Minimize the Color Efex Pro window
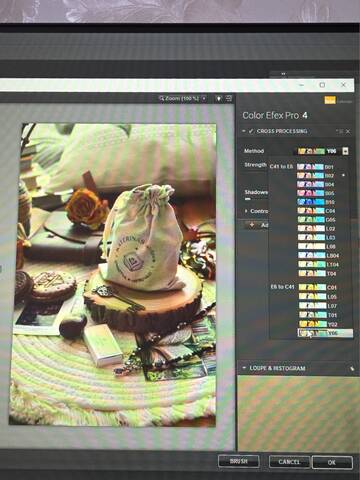Image resolution: width=360 pixels, height=480 pixels. click(302, 85)
